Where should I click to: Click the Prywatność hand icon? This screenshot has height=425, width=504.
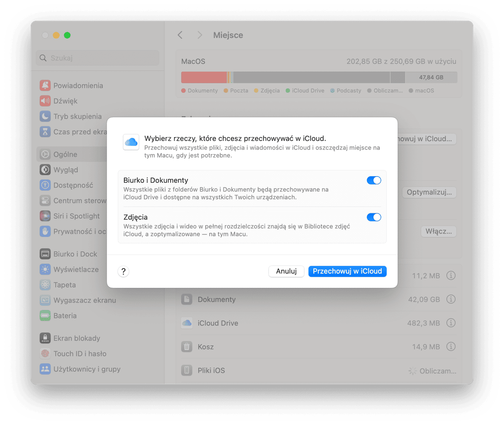coord(45,232)
